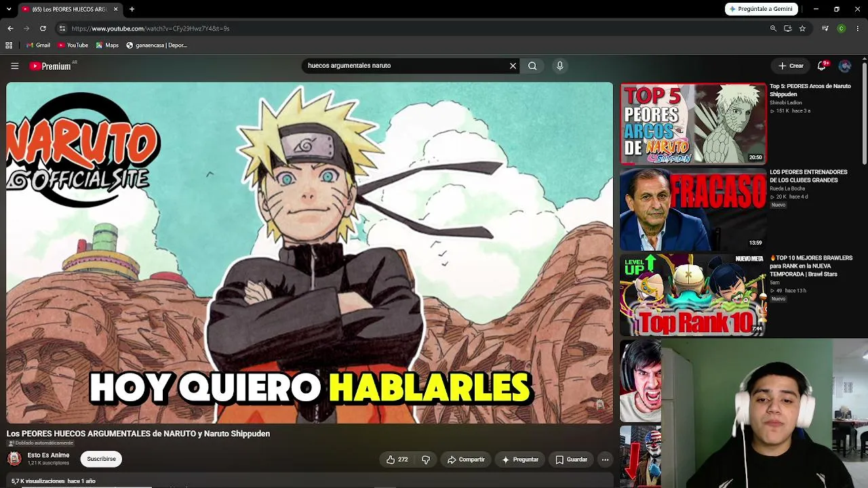Open Top 5: PEORES Arcos de Naruto title
The image size is (868, 488).
[x=810, y=90]
